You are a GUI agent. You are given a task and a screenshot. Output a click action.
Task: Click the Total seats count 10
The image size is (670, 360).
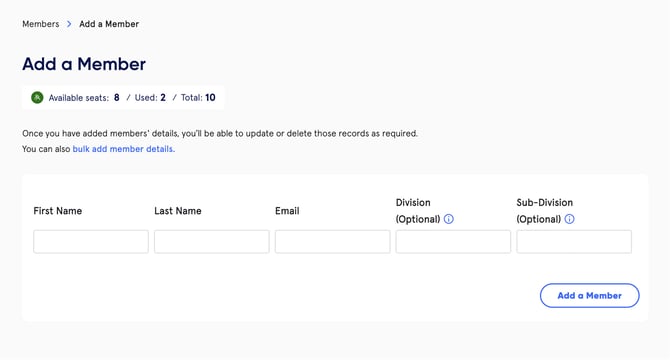click(210, 98)
